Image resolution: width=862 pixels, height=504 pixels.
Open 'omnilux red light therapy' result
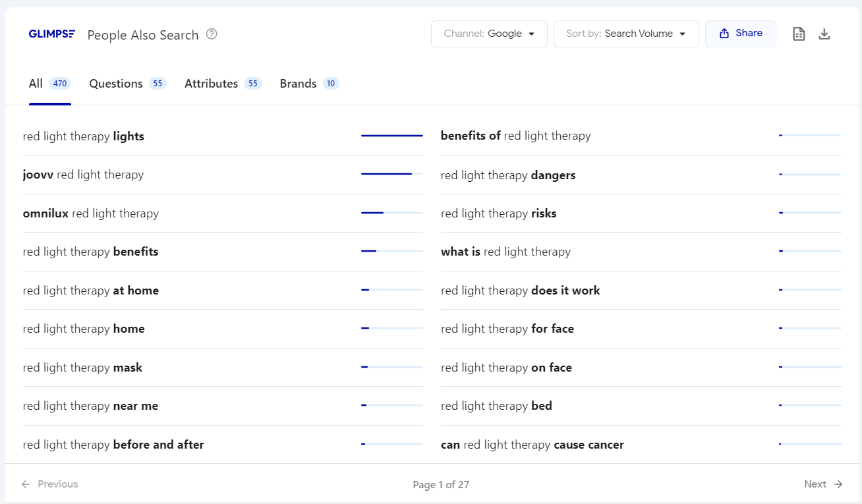point(91,213)
